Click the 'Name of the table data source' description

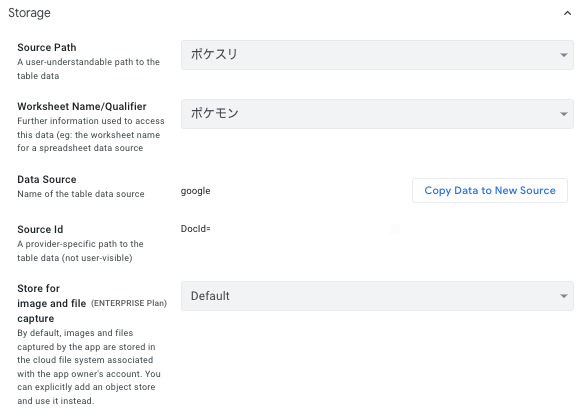coord(81,194)
